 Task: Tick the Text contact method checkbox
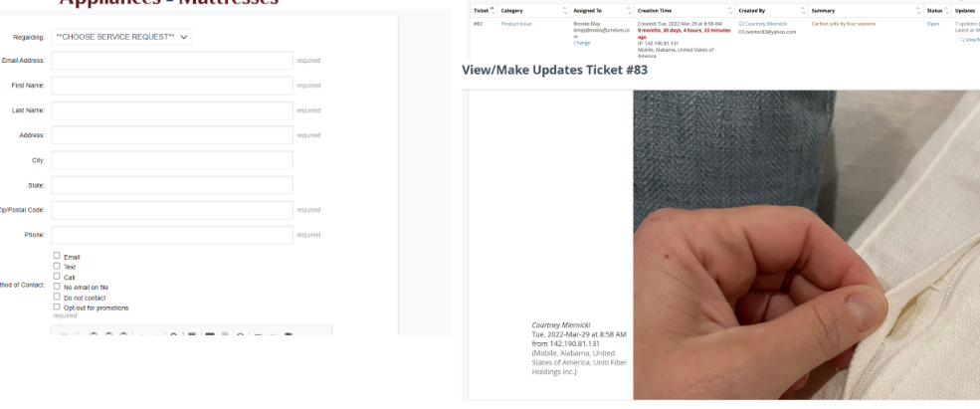click(x=57, y=266)
